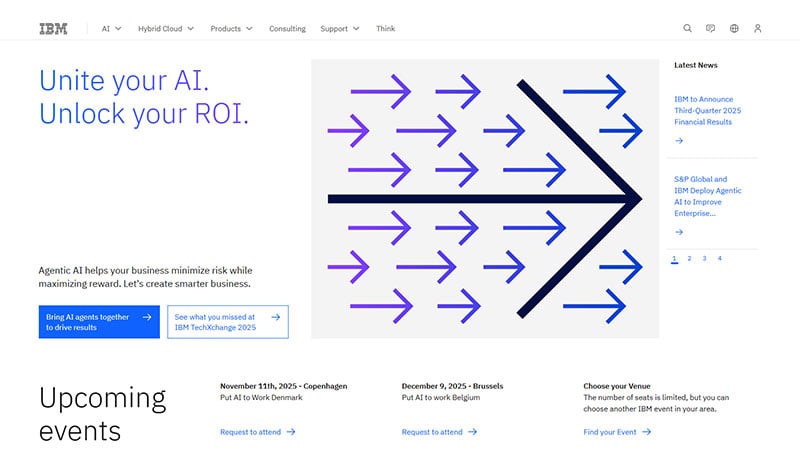Jump to Latest News page 4

[x=719, y=259]
